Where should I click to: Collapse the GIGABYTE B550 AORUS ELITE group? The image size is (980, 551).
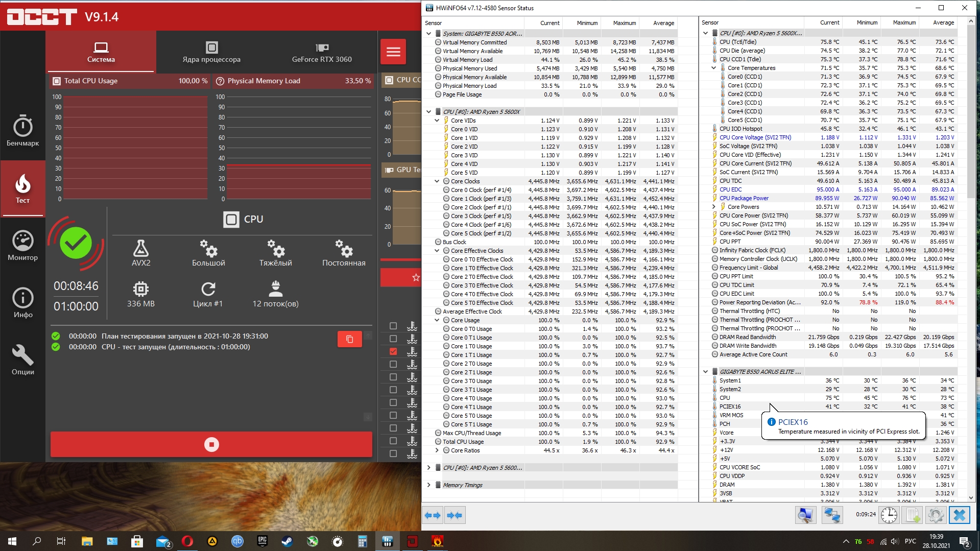point(706,372)
